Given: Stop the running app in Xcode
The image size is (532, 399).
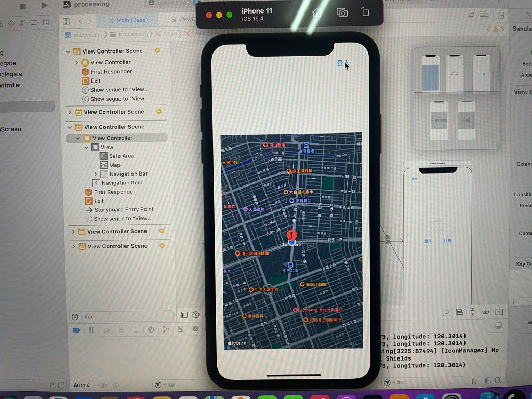Looking at the screenshot, I should click(x=23, y=6).
